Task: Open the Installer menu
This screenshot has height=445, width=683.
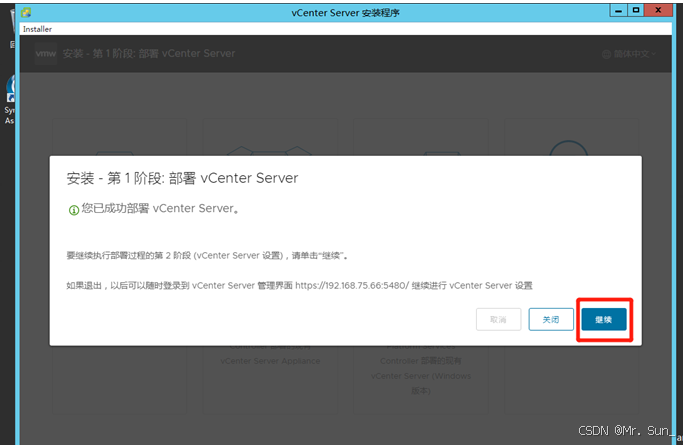Action: coord(37,29)
